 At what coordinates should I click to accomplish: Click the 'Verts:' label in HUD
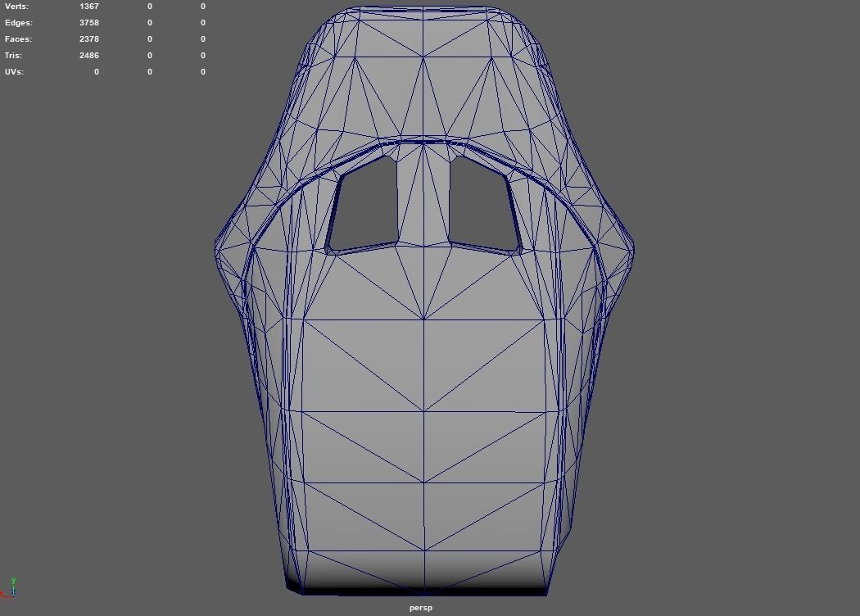coord(16,7)
